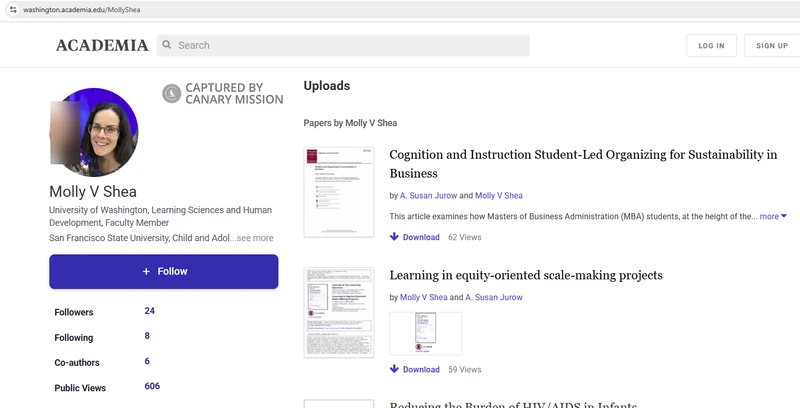
Task: Open 'Cognition and Instruction Student-Led Organizing' title
Action: (583, 164)
